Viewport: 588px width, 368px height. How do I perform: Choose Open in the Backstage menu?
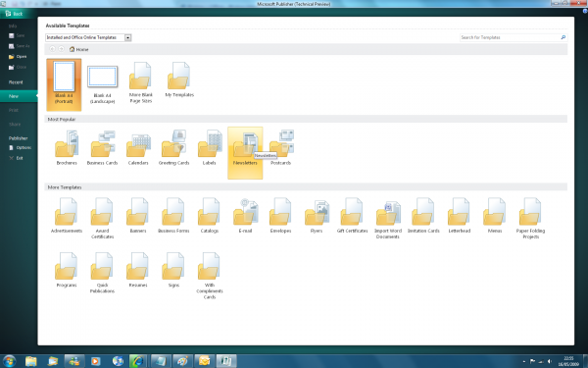click(x=18, y=57)
